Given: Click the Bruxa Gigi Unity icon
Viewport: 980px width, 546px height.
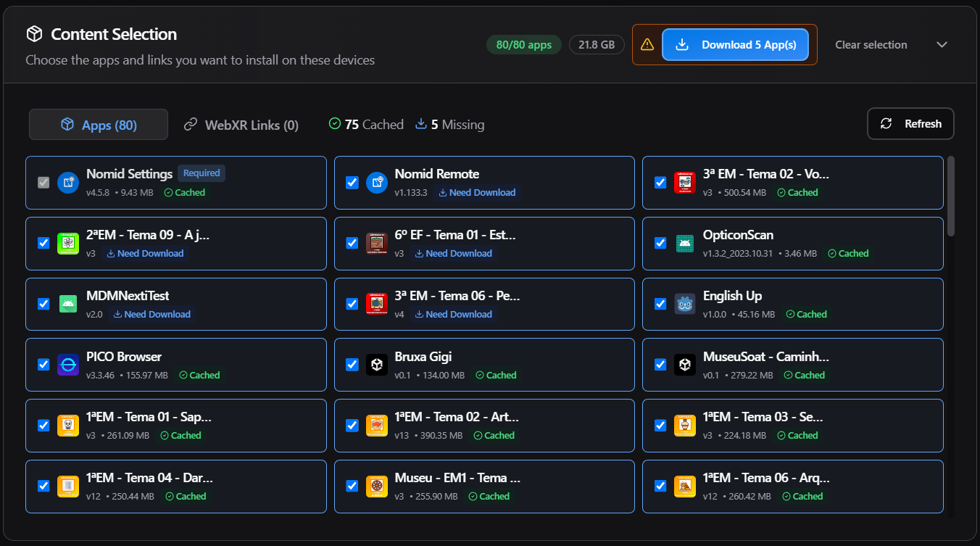Looking at the screenshot, I should point(377,365).
